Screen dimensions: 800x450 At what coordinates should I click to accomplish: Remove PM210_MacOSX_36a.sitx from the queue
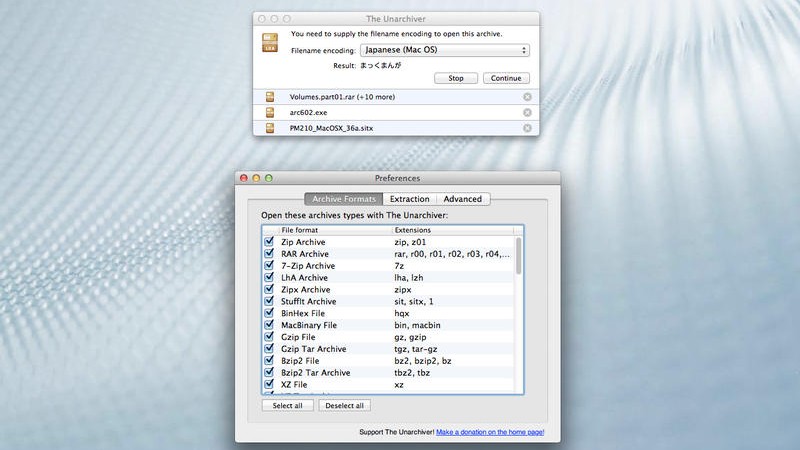(x=527, y=127)
